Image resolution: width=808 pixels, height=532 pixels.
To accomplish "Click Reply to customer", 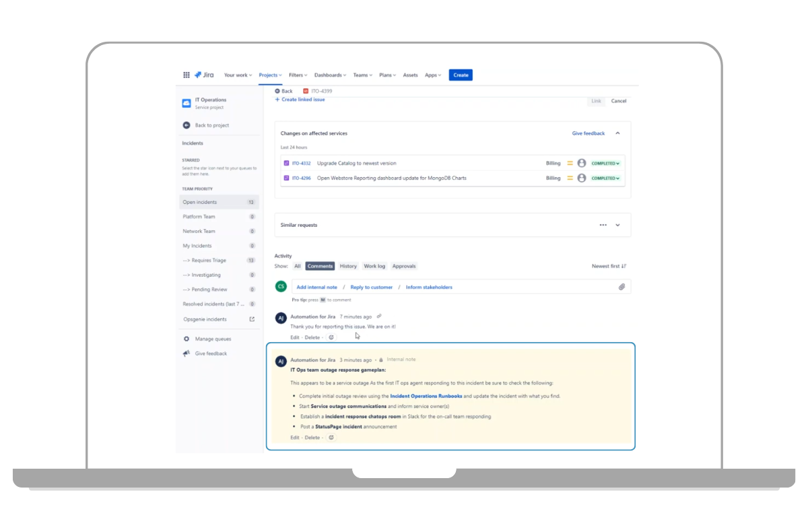I will (x=372, y=287).
